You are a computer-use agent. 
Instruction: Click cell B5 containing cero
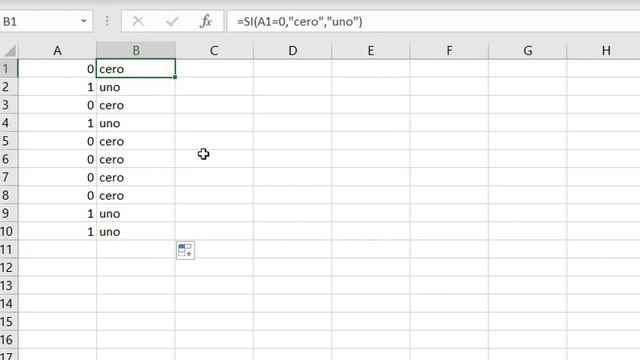click(136, 141)
